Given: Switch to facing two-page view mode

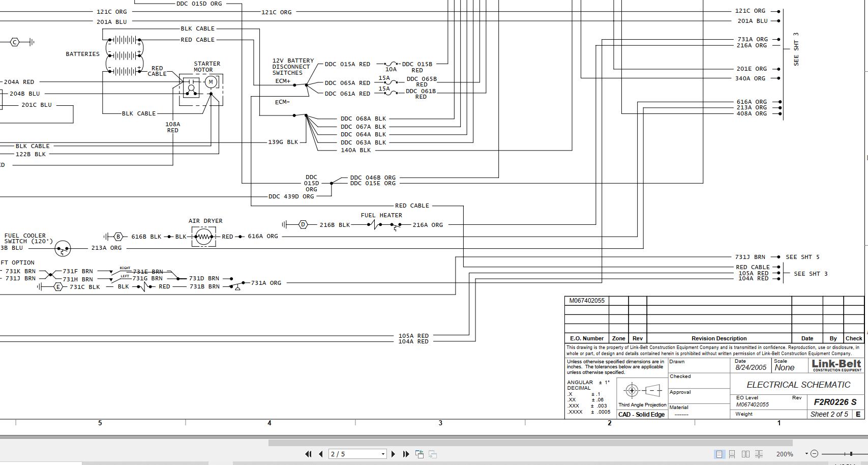Looking at the screenshot, I should [746, 454].
